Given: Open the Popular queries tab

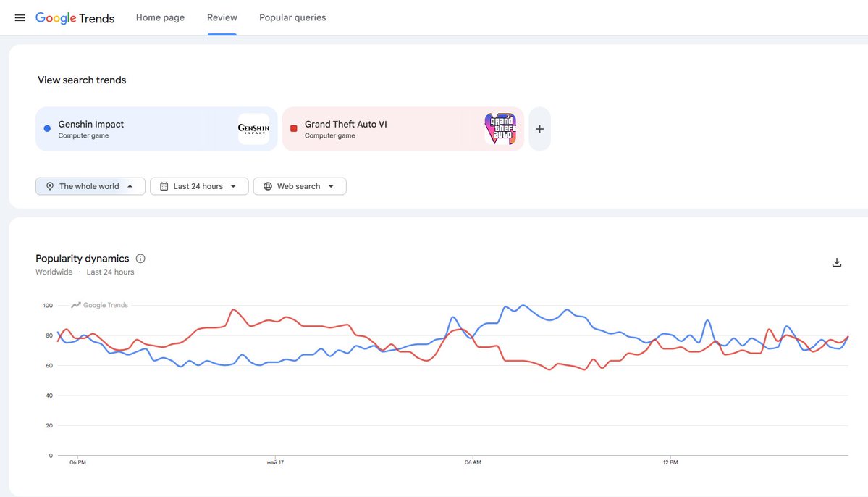Looking at the screenshot, I should 292,17.
